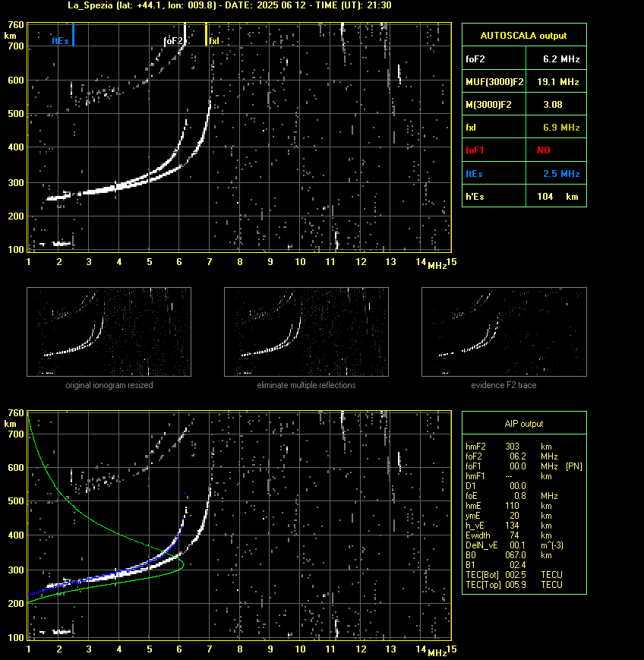Click the Es echo trace near 100 km in upper ionogram
This screenshot has width=644, height=660.
coord(62,243)
